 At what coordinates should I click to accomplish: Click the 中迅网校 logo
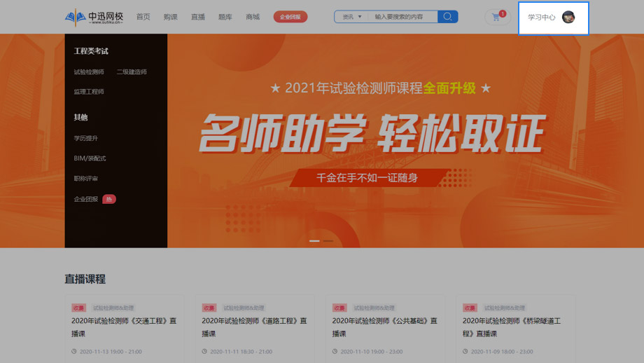(x=94, y=17)
